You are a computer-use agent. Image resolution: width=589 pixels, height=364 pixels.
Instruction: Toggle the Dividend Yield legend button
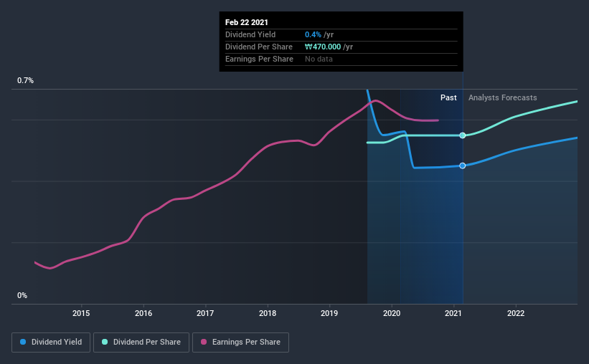point(51,343)
